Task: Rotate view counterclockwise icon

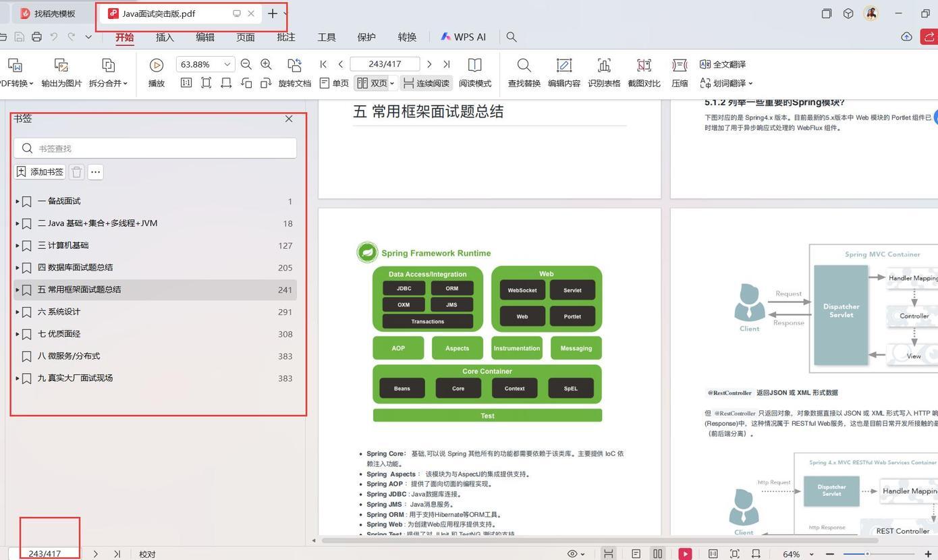Action: click(246, 83)
